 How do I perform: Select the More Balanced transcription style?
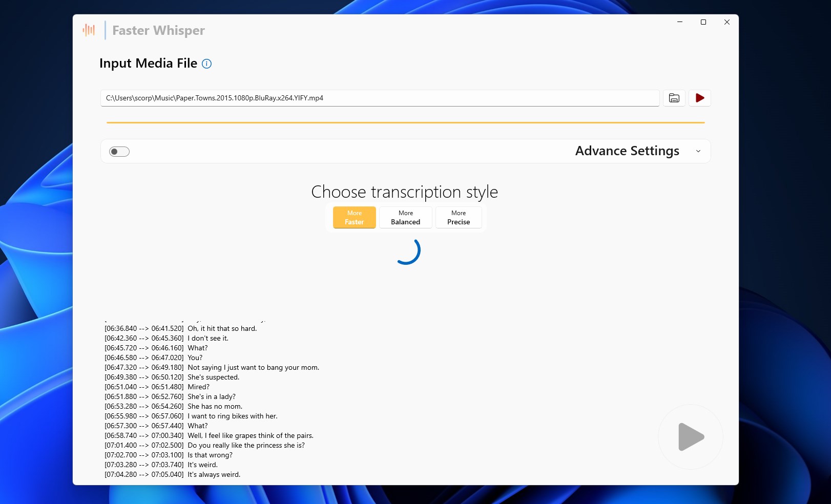(x=406, y=218)
